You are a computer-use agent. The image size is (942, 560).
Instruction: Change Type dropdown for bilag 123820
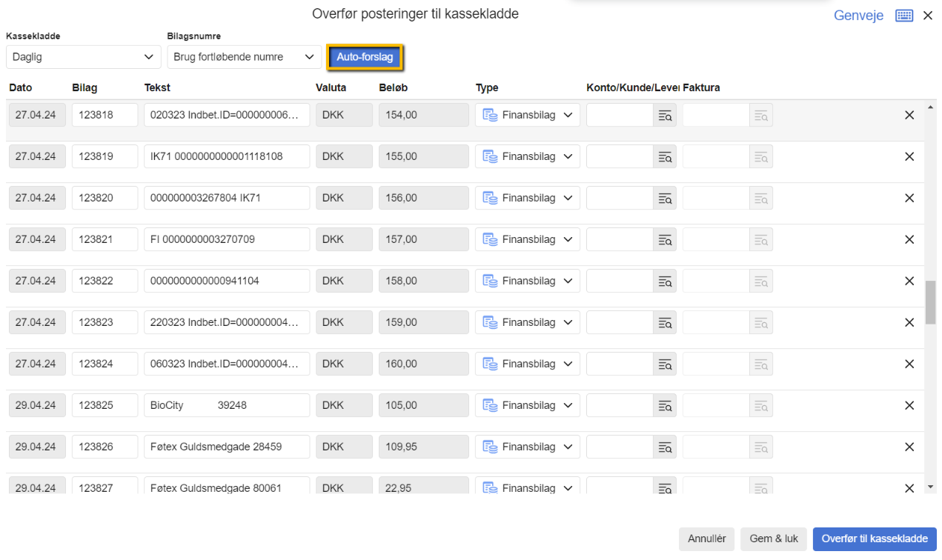[527, 199]
